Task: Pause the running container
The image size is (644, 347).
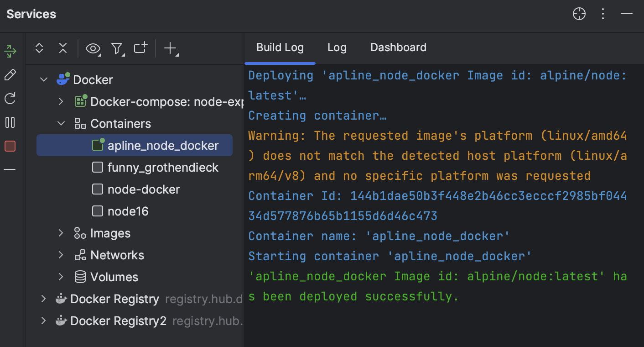Action: (x=10, y=122)
